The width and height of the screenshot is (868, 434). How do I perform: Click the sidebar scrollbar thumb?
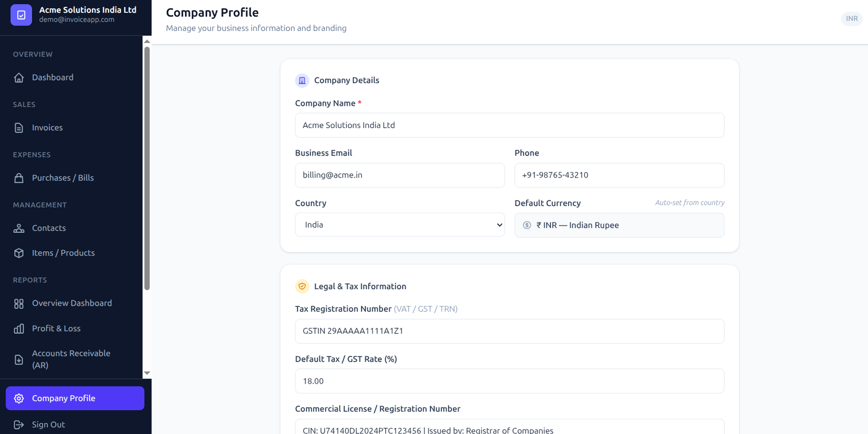coord(147,168)
